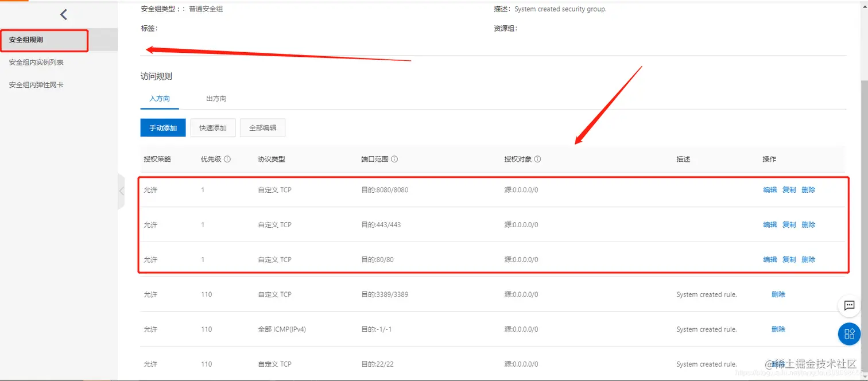Viewport: 868px width, 381px height.
Task: Click description System created security group.
Action: 560,9
